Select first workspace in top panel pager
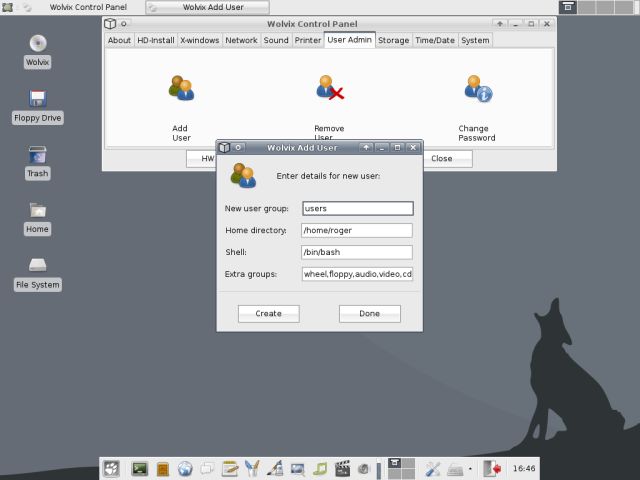This screenshot has width=640, height=480. point(567,7)
